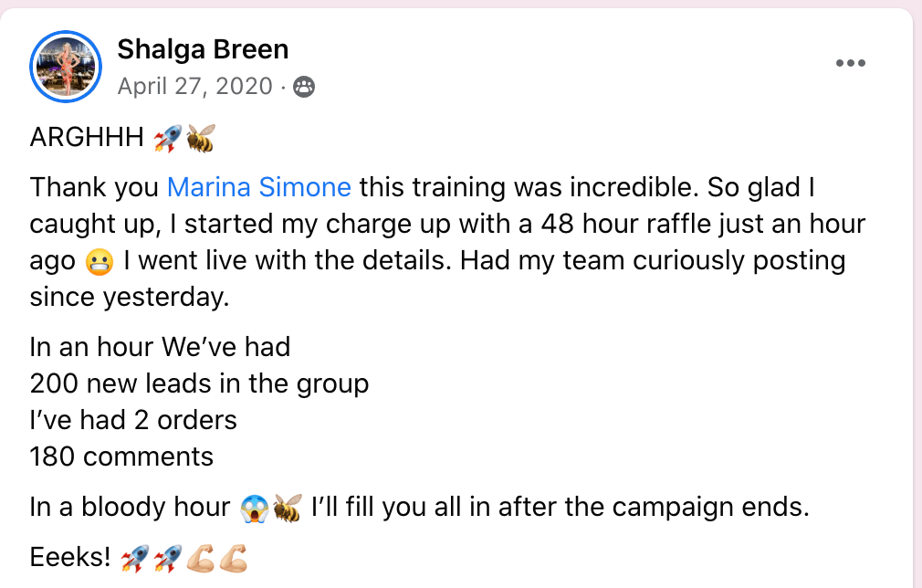This screenshot has height=588, width=922.
Task: Click the April 27, 2020 timestamp
Action: coord(194,86)
